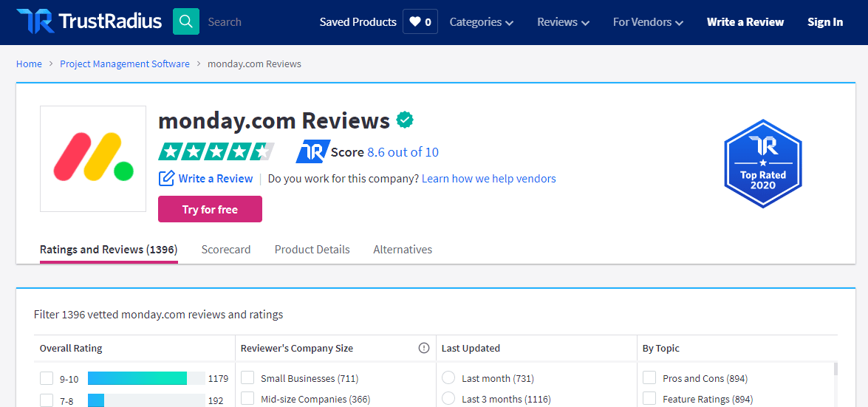
Task: Click Sign In
Action: tap(825, 22)
